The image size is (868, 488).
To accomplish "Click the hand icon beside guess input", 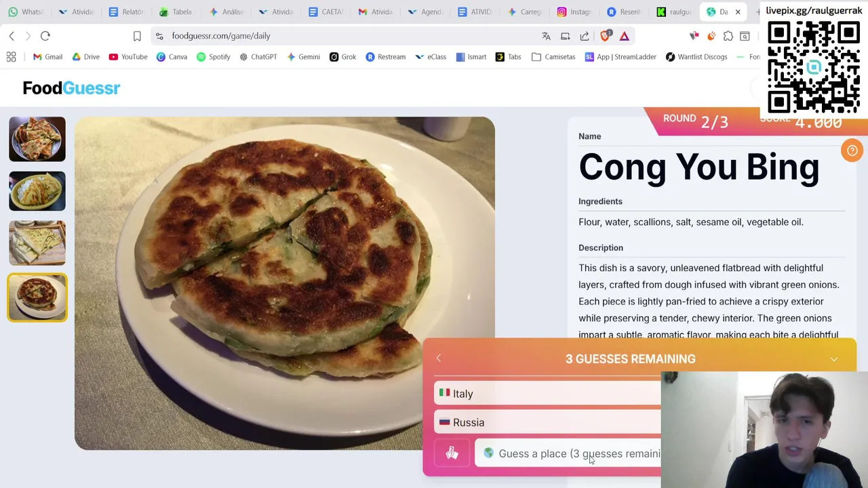I will pyautogui.click(x=452, y=453).
